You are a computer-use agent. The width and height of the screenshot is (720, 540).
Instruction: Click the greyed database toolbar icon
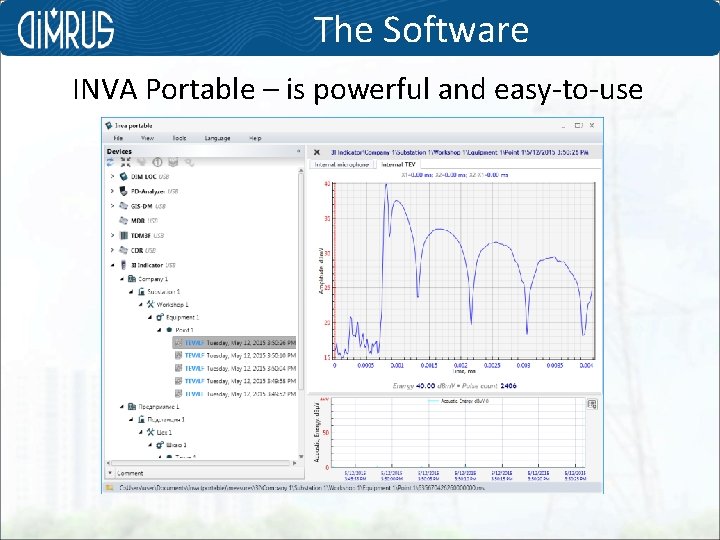pos(173,162)
